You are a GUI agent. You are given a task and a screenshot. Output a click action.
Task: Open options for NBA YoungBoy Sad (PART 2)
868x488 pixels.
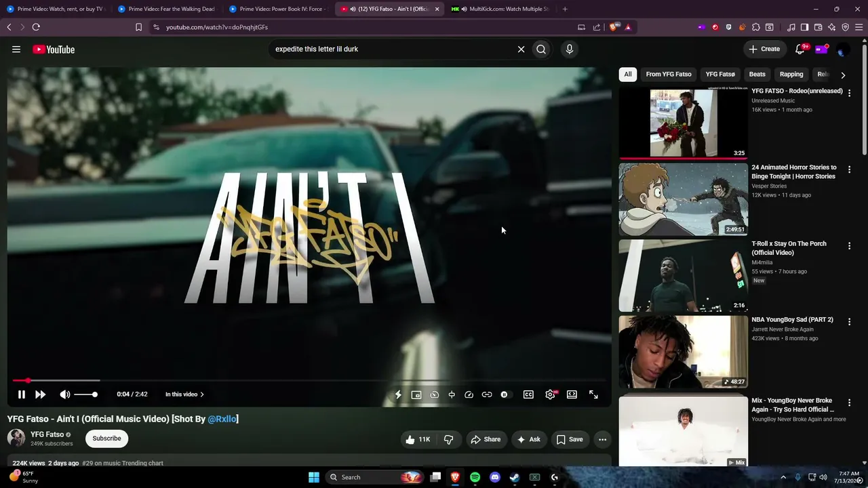tap(849, 322)
